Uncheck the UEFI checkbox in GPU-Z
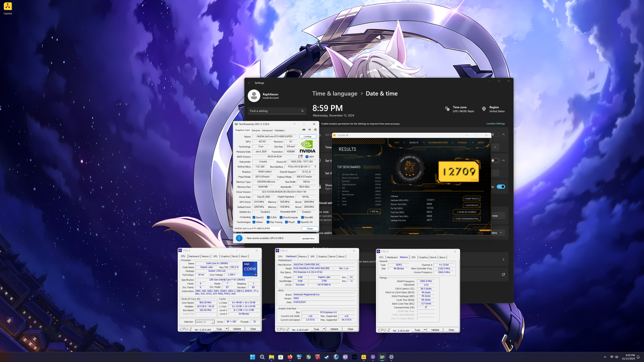Viewport: 644px width, 362px height. pos(307,157)
